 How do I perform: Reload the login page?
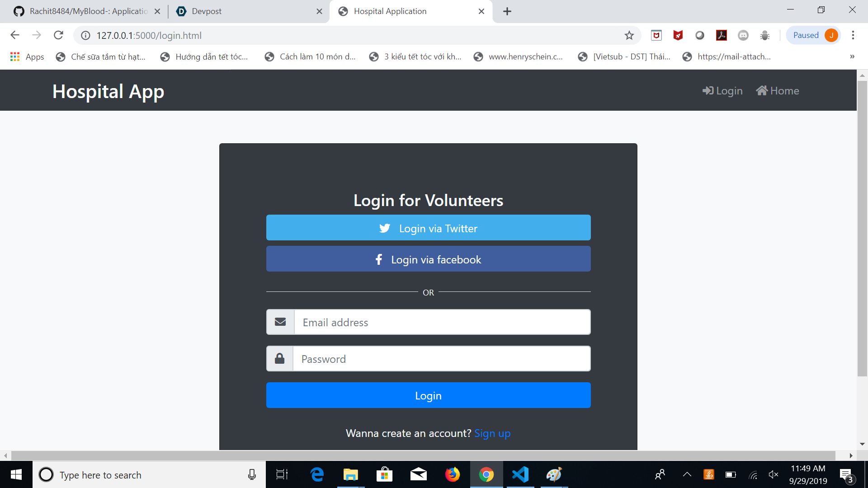(x=58, y=35)
